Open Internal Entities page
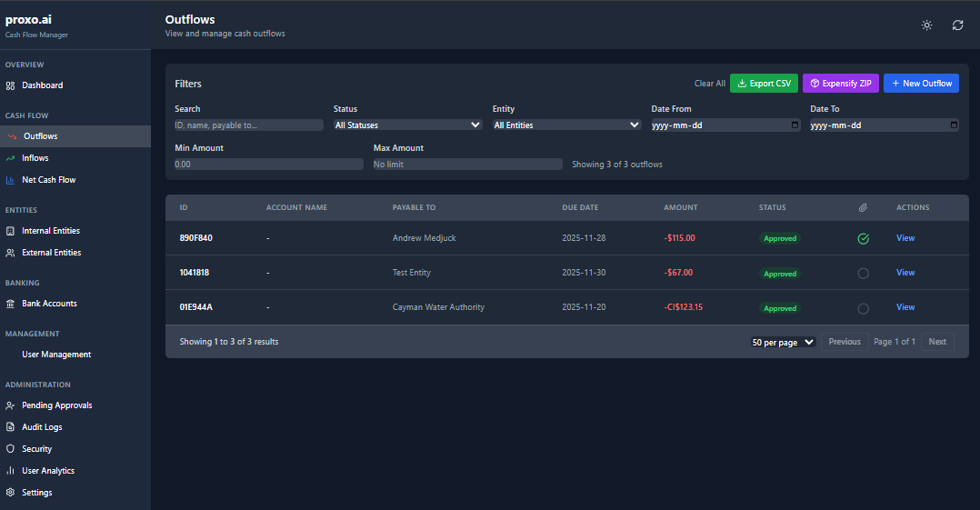The image size is (980, 510). (75, 231)
